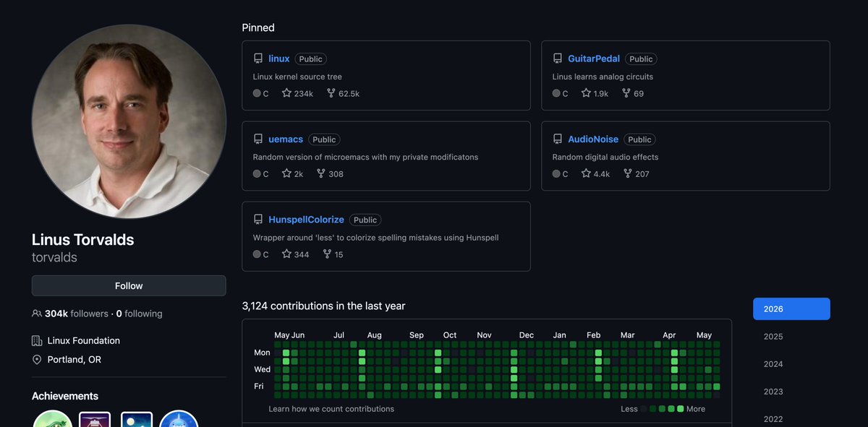Click the repository icon beside HunspellColorize
Image resolution: width=868 pixels, height=427 pixels.
[x=258, y=219]
